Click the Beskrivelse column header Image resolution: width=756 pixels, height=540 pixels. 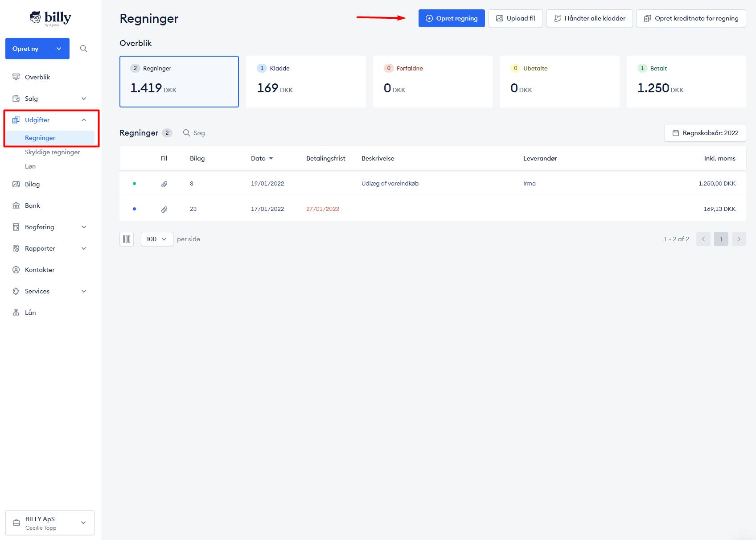point(378,158)
